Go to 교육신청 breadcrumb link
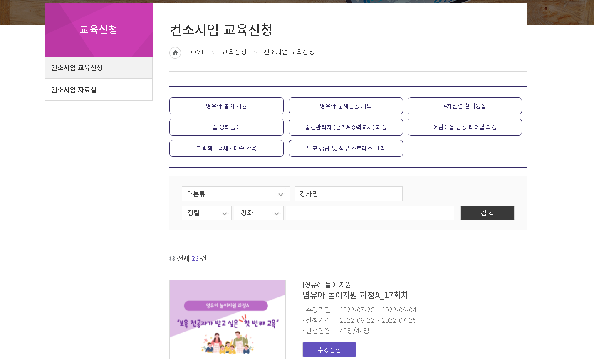Screen dimensions: 594x364 coord(234,52)
